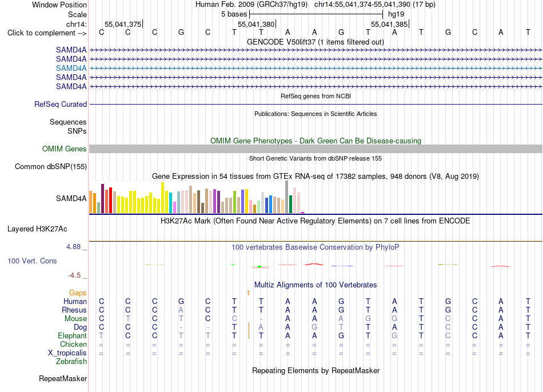Image resolution: width=543 pixels, height=392 pixels.
Task: Click 'Click to complement -->' to complement bases
Action: click(47, 33)
